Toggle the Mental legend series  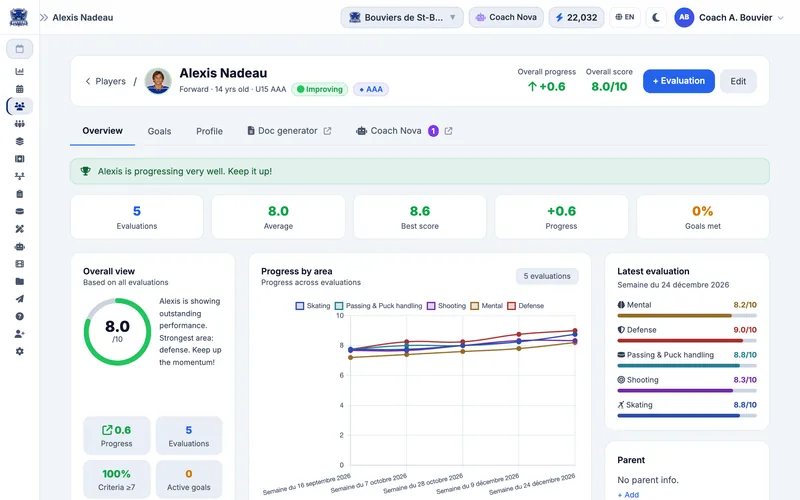tap(487, 306)
